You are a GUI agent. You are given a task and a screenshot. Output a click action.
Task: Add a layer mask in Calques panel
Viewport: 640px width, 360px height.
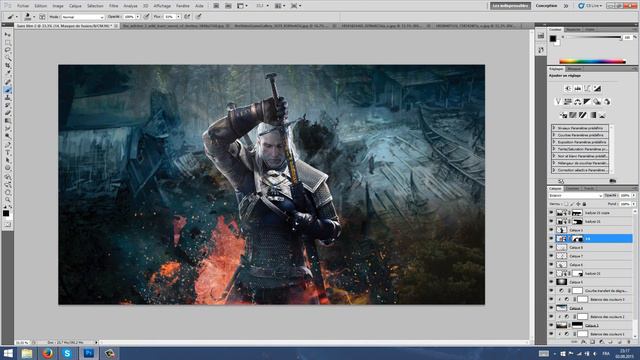[x=593, y=342]
